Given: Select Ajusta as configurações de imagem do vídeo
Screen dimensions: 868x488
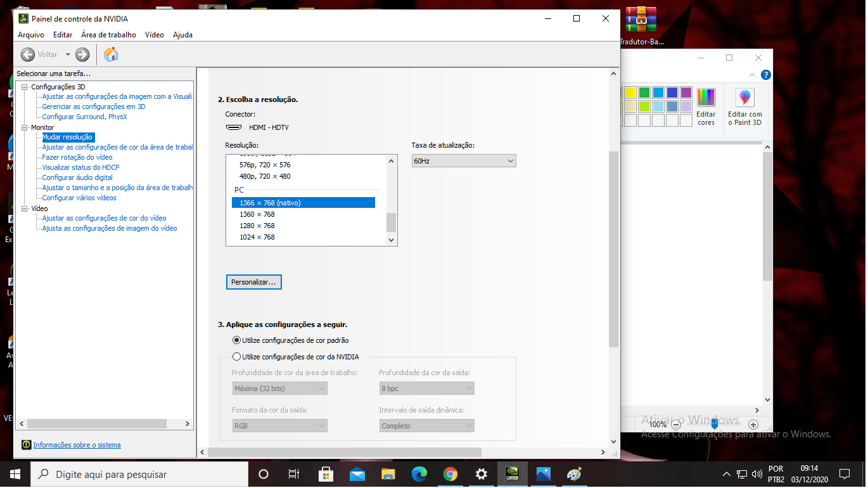Looking at the screenshot, I should [x=110, y=228].
